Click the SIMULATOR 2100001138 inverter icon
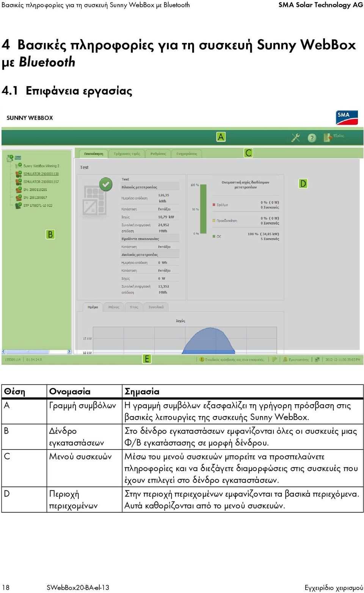The width and height of the screenshot is (364, 593). pos(19,174)
